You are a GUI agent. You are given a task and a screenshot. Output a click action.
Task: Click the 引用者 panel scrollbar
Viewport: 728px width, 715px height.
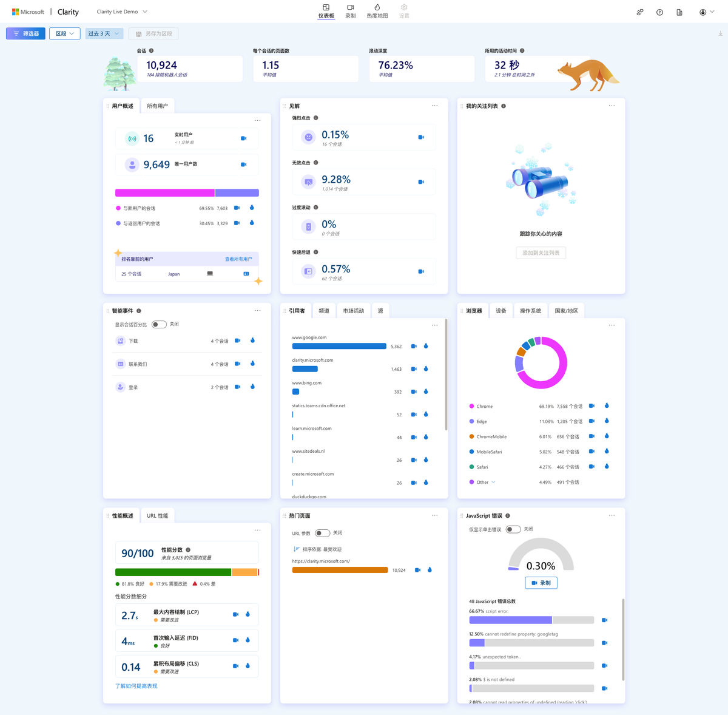pos(447,374)
